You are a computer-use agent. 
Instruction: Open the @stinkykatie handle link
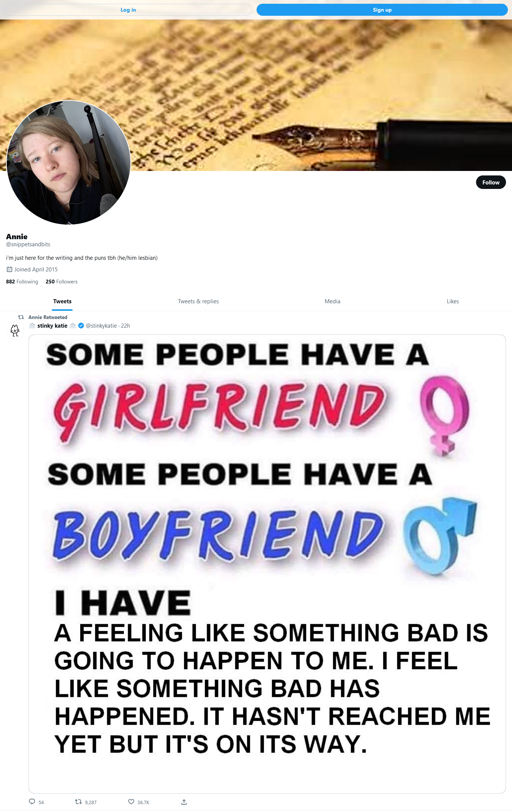(x=101, y=325)
